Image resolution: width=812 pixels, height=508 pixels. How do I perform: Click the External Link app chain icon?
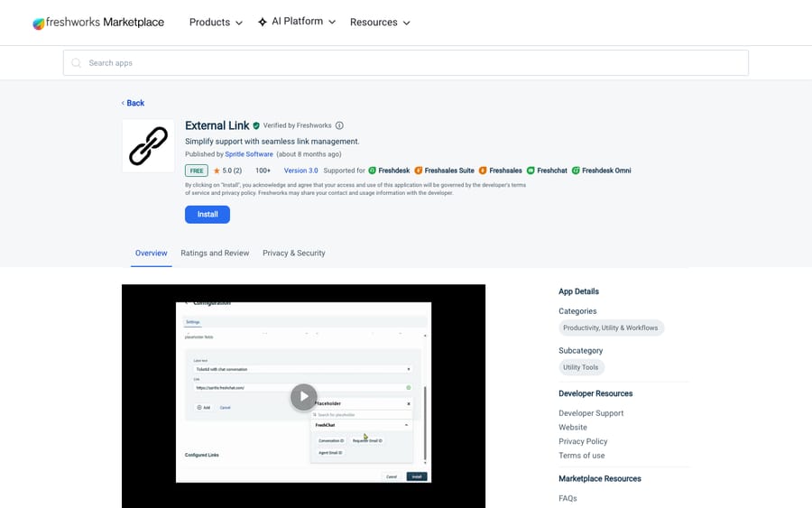pos(148,146)
